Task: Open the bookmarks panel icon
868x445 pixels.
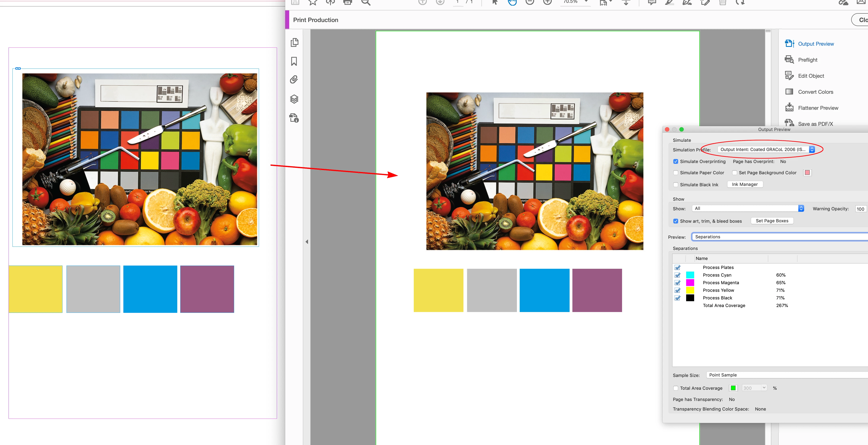Action: click(294, 61)
